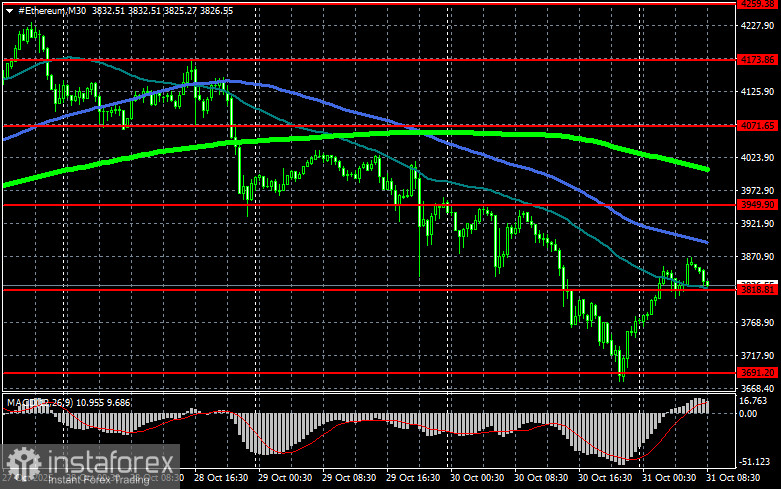Click the 30 Oct 00:30 time label
The image size is (781, 489).
coord(477,478)
